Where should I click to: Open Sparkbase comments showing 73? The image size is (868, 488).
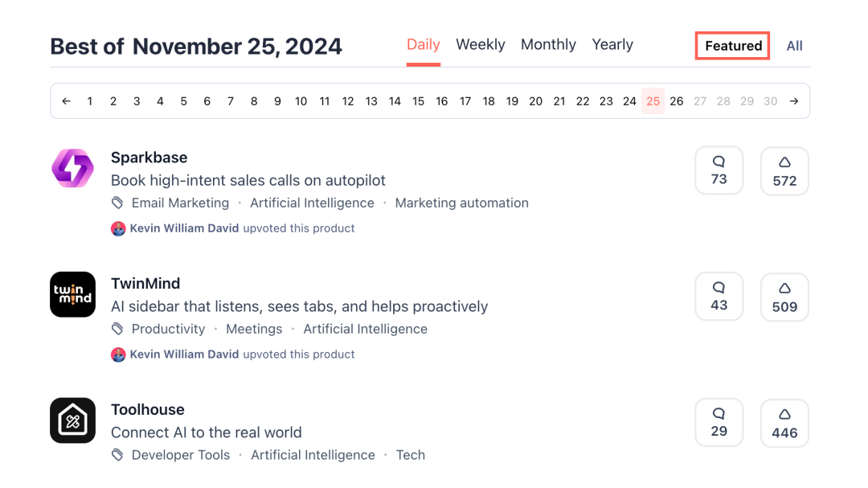[719, 170]
